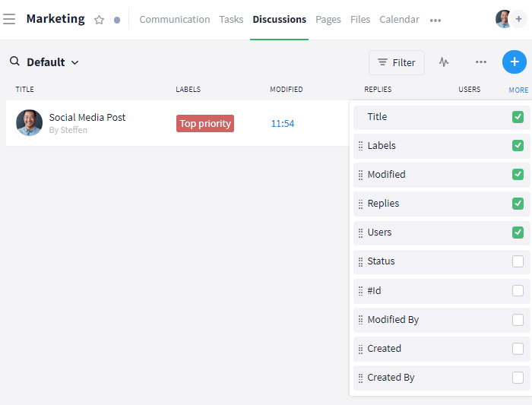This screenshot has height=405, width=532.
Task: Open the three-dot view options menu
Action: tap(480, 62)
